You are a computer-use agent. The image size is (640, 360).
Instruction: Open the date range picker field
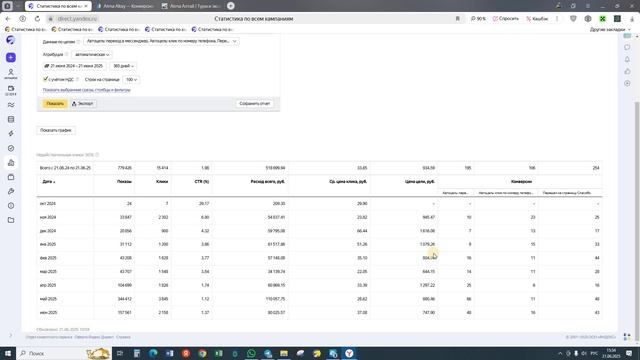coord(74,66)
